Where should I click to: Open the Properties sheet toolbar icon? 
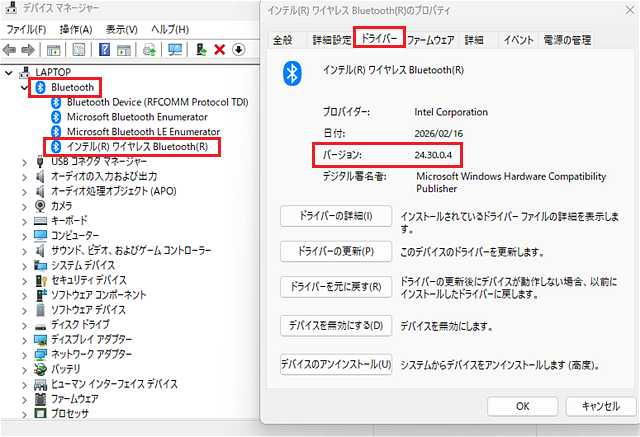pos(79,50)
